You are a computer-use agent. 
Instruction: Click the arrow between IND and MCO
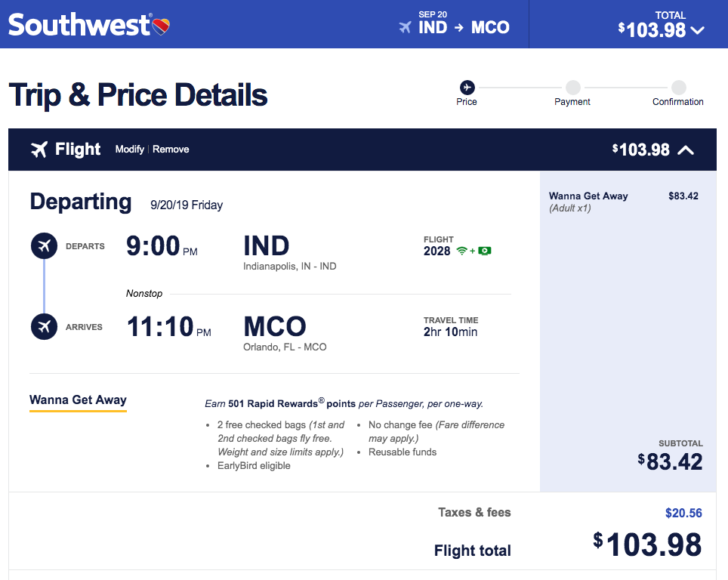[460, 28]
